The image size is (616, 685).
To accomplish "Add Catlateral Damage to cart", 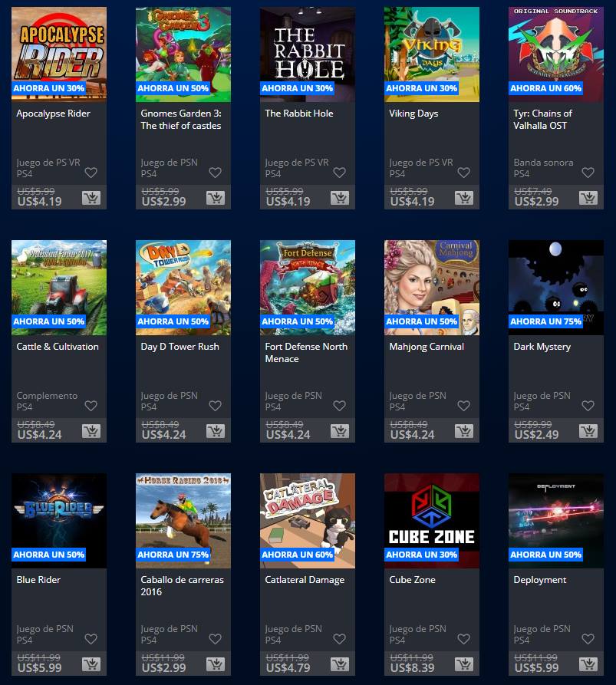I will (340, 665).
